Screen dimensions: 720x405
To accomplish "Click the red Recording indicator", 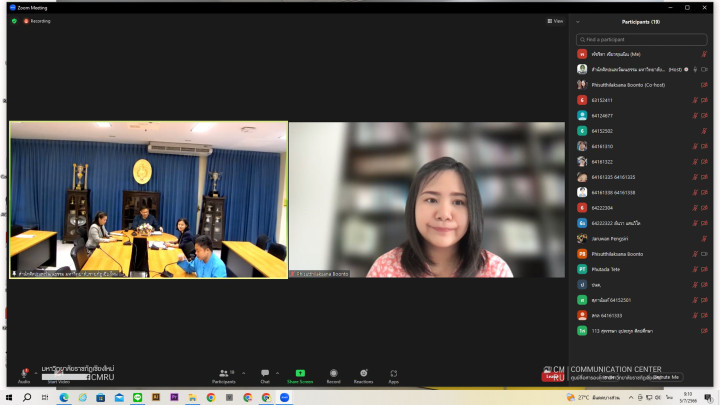I will [x=37, y=21].
